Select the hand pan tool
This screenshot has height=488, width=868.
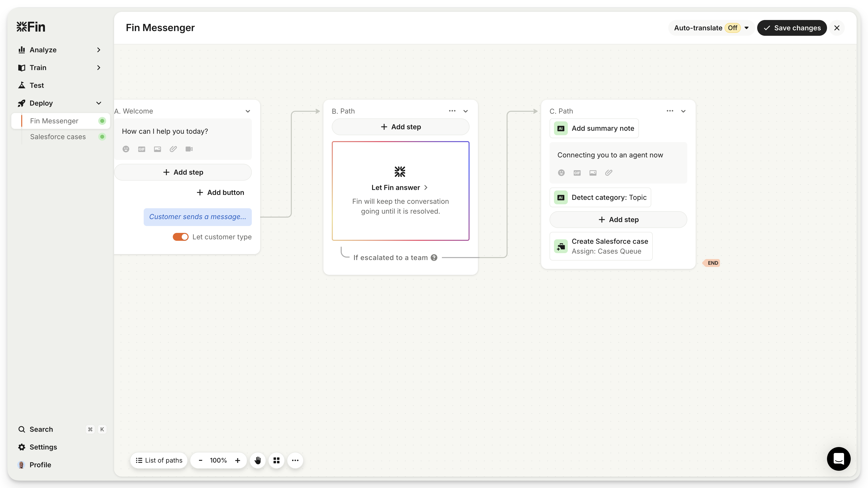pyautogui.click(x=258, y=460)
